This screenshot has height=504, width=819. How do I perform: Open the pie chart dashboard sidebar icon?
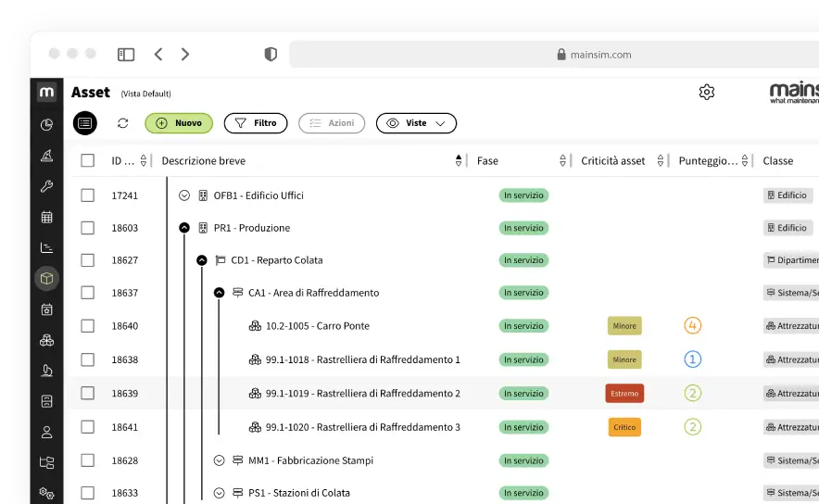click(46, 124)
